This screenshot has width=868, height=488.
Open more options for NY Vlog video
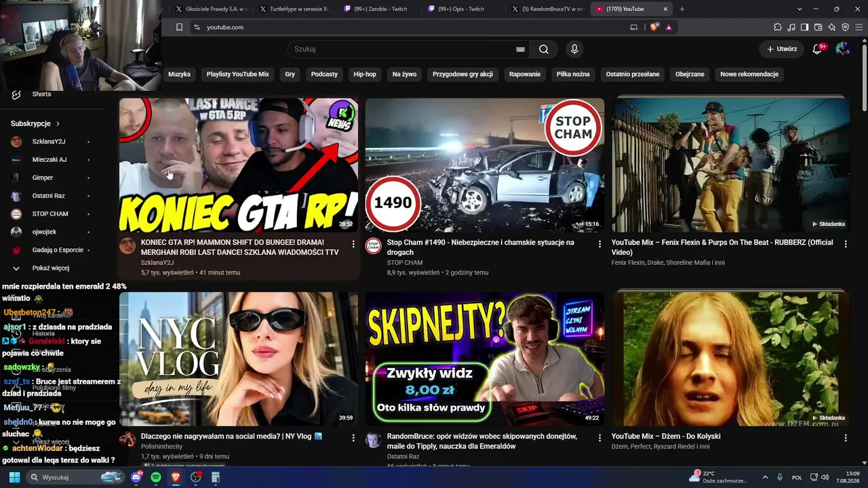click(x=353, y=438)
